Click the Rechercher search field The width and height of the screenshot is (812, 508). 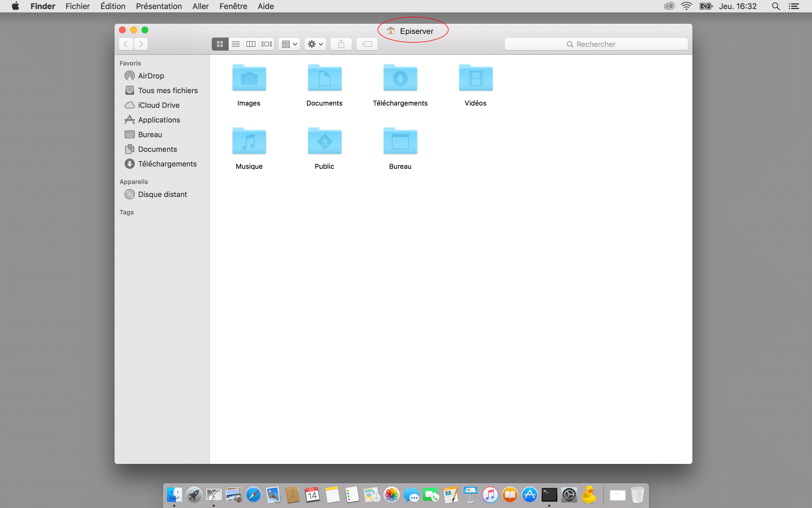point(596,44)
